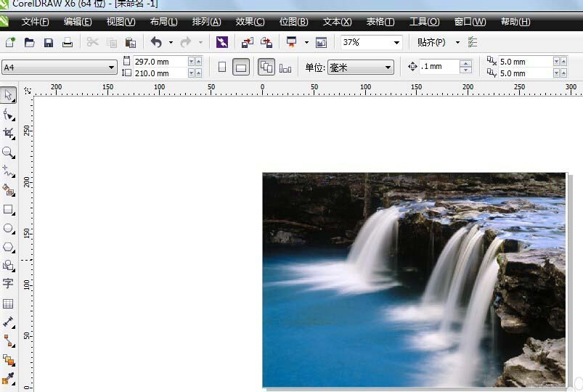Select the Rectangle tool
Screen dimensions: 583x392
(8, 209)
